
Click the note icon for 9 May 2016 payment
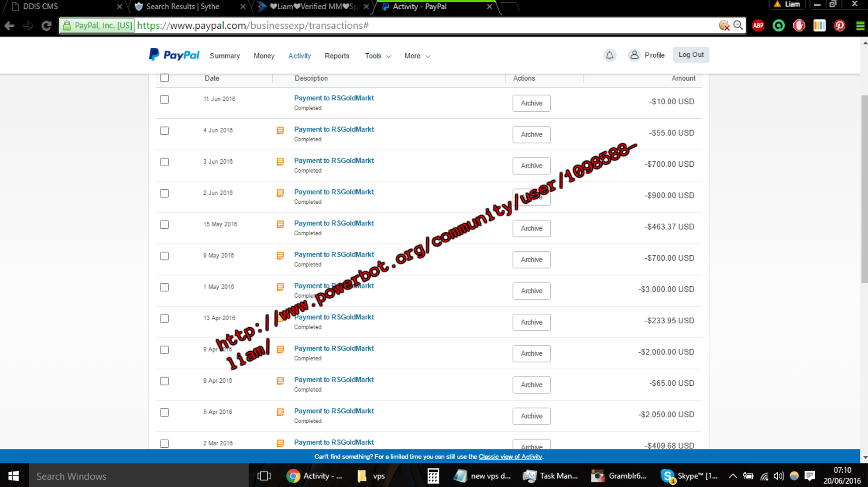point(280,256)
